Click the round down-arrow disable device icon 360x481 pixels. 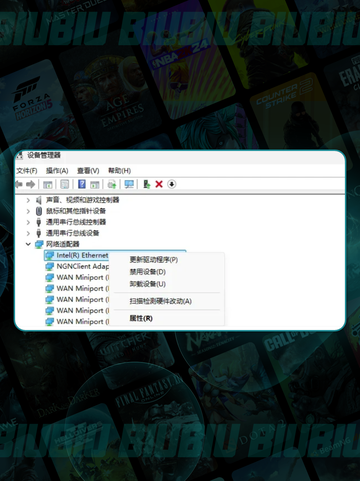click(172, 184)
